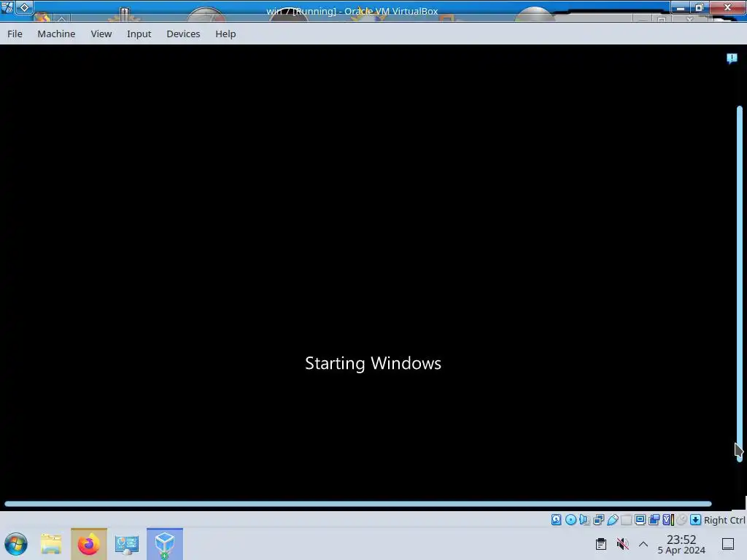747x560 pixels.
Task: Open the notification bubble icon in VM corner
Action: coord(732,58)
